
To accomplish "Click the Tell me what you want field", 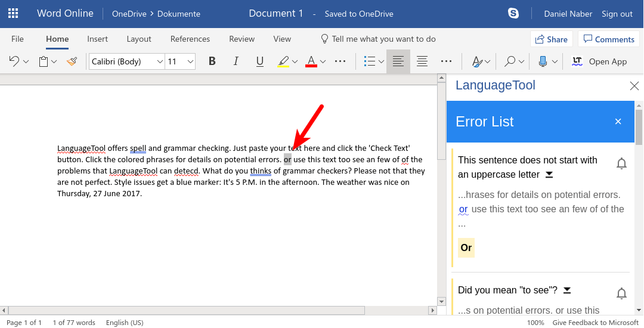I will (383, 39).
